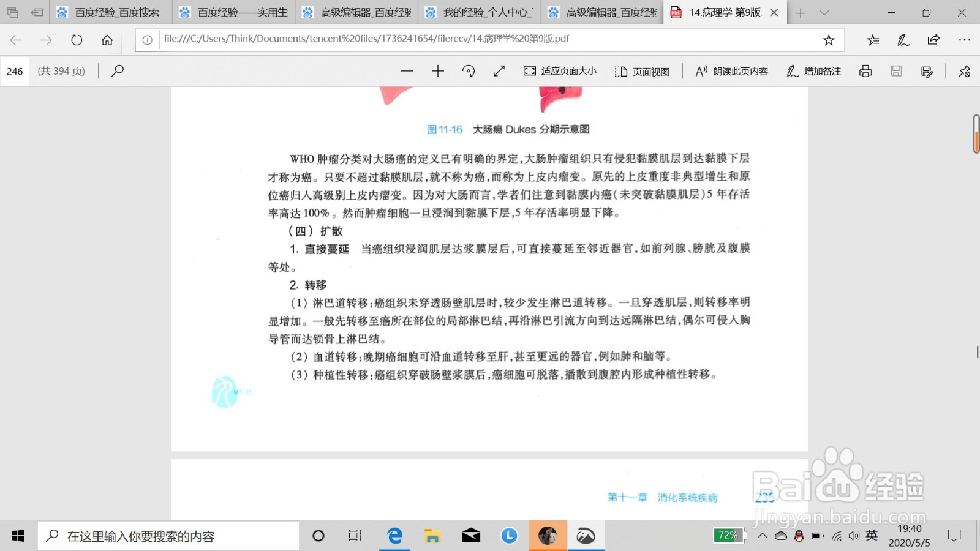The image size is (980, 551).
Task: Click the PDF vertical scrollbar thumb
Action: coord(976,133)
